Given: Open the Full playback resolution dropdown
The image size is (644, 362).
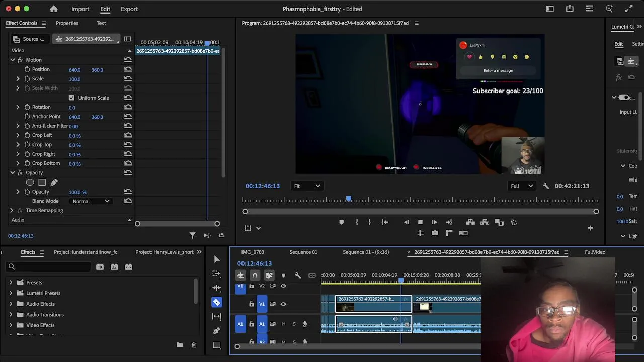Looking at the screenshot, I should [522, 186].
